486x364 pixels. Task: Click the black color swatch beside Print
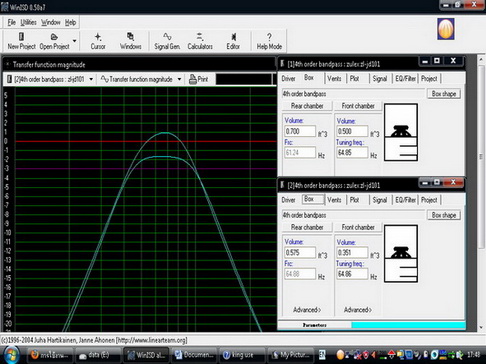click(244, 79)
